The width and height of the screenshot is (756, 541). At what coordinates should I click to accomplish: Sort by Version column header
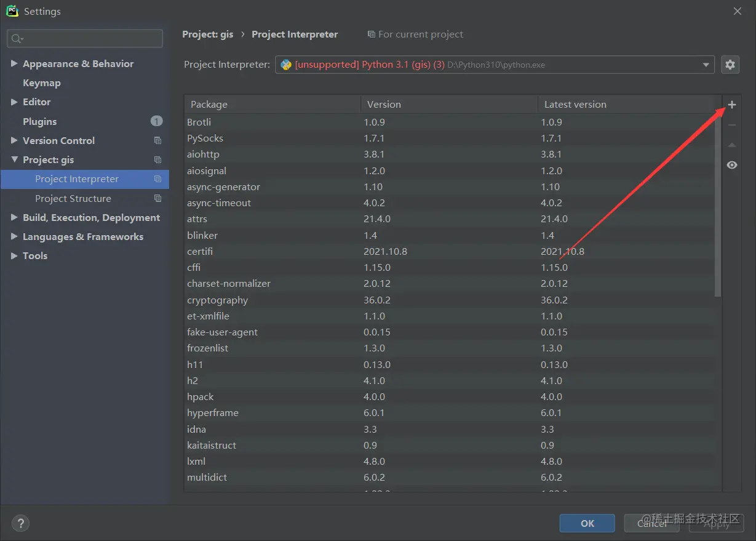point(449,104)
